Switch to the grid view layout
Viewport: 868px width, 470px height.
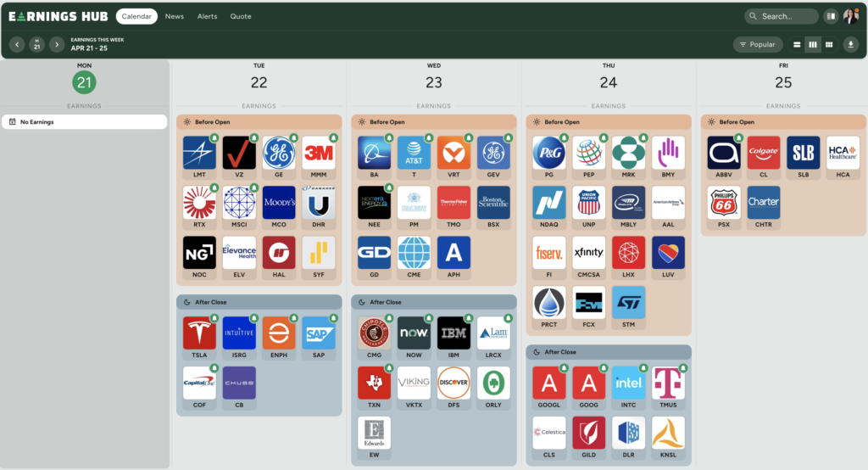click(829, 44)
